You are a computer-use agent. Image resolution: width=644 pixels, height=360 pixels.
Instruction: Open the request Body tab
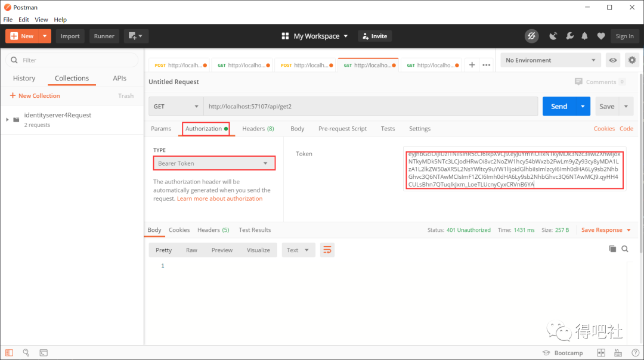298,129
